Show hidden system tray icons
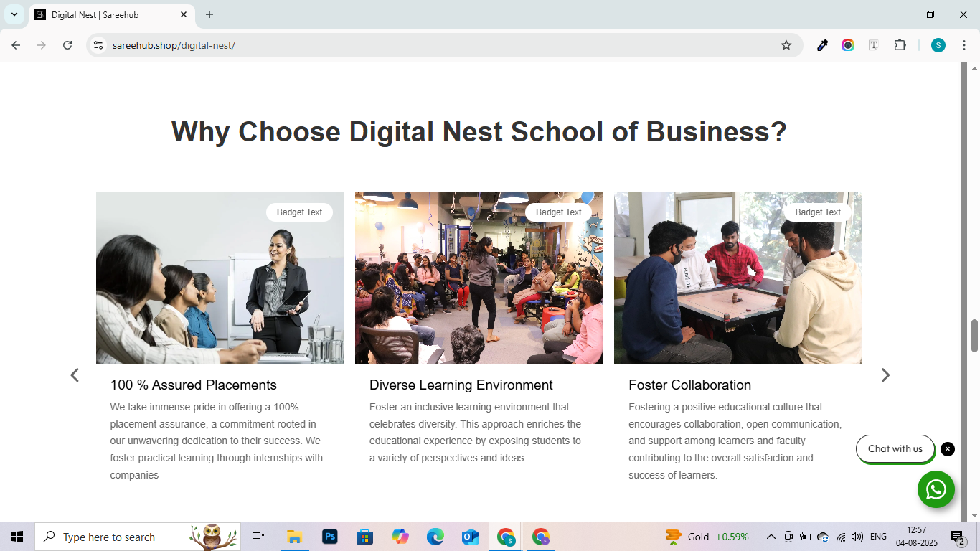Screen dimensions: 980x551 coord(771,537)
